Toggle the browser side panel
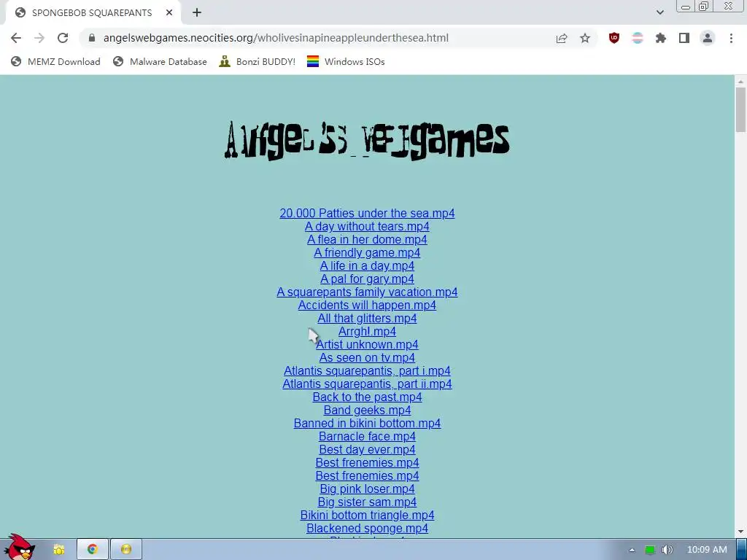Image resolution: width=747 pixels, height=560 pixels. pos(684,38)
